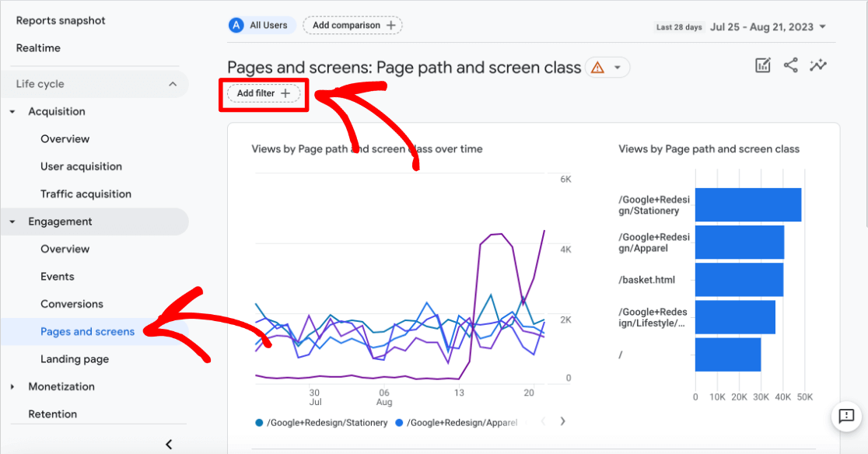Open the customize report pencil-chart icon
Image resolution: width=868 pixels, height=454 pixels.
[x=763, y=65]
